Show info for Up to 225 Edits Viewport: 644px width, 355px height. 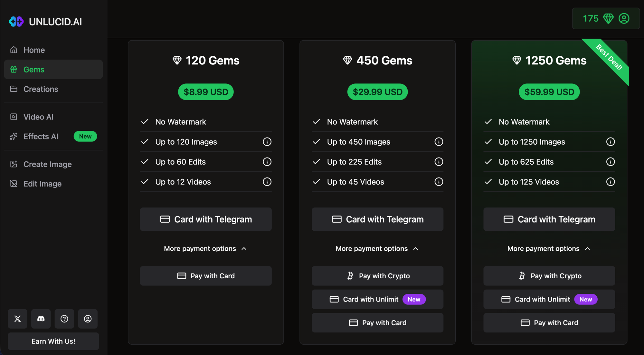[439, 162]
